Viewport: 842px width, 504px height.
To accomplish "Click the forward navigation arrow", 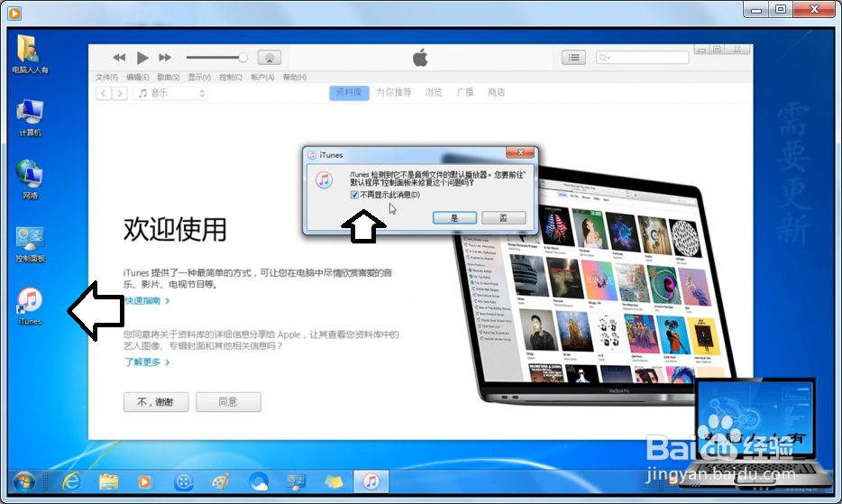I will point(120,93).
